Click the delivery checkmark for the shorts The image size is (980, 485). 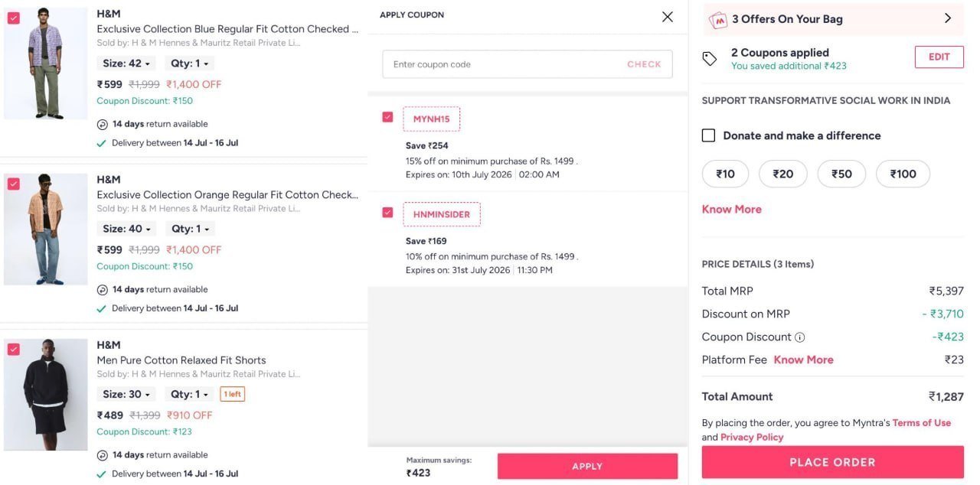pyautogui.click(x=101, y=474)
